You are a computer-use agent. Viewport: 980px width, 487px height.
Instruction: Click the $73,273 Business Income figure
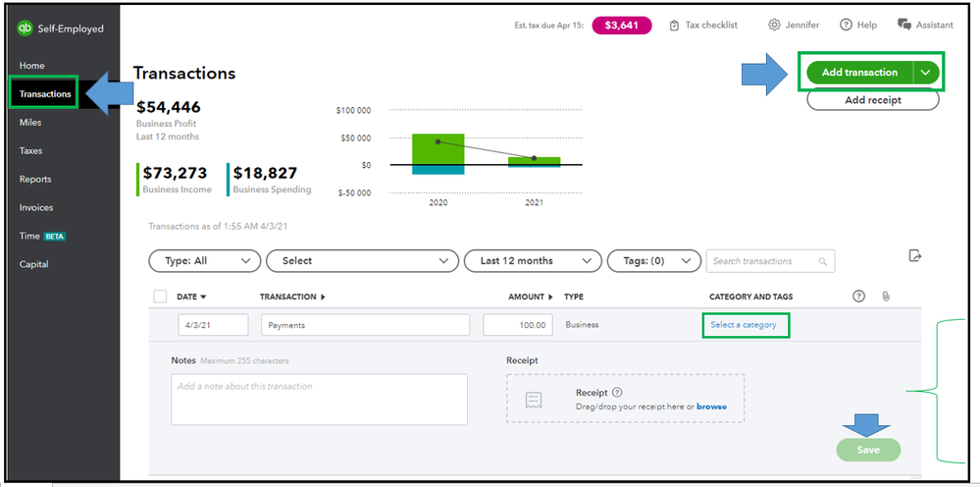click(175, 173)
